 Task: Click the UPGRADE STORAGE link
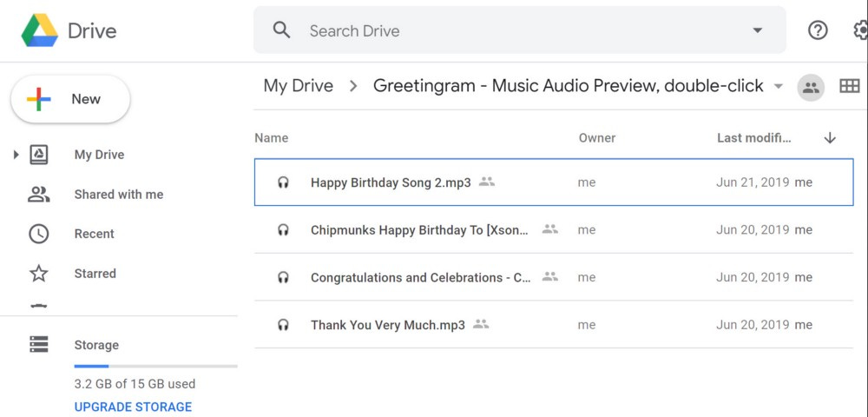pos(133,407)
